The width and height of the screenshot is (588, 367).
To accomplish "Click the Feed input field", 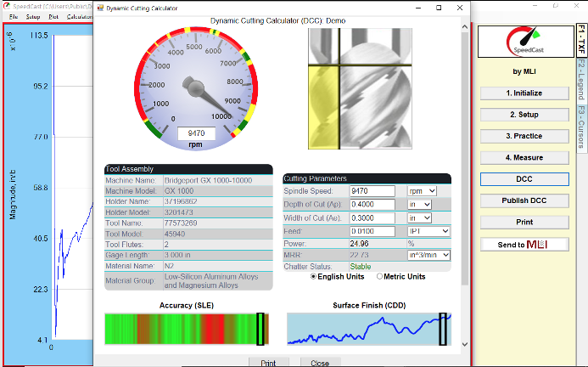I will tap(372, 231).
